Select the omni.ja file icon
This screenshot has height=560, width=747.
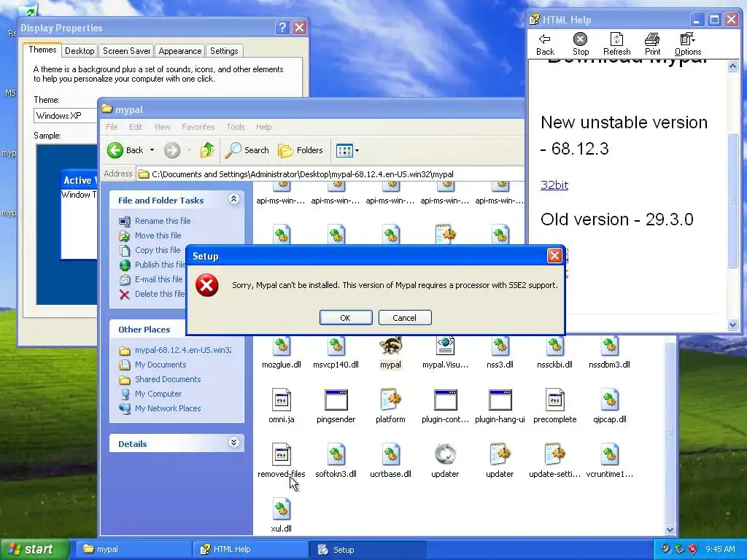tap(282, 400)
